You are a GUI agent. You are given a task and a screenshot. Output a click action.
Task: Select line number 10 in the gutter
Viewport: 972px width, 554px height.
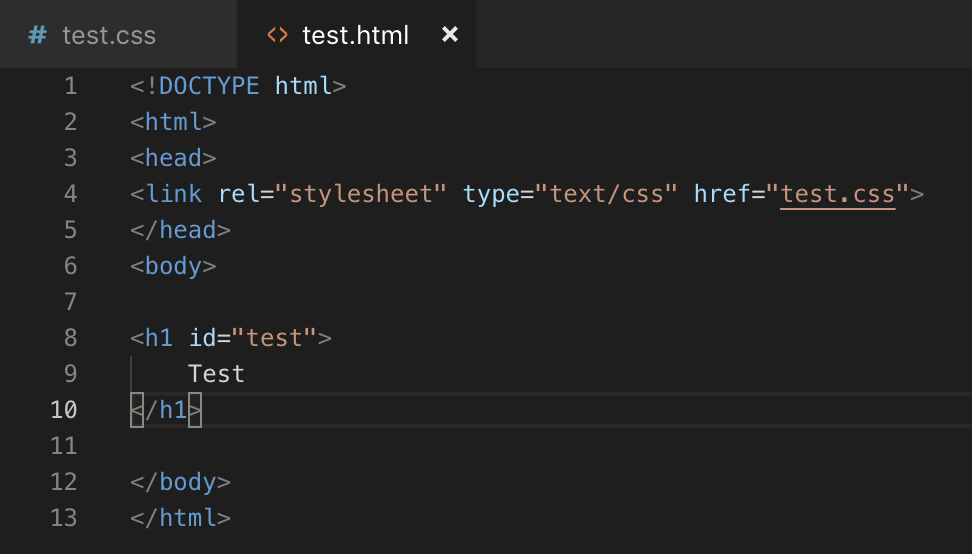click(x=63, y=410)
